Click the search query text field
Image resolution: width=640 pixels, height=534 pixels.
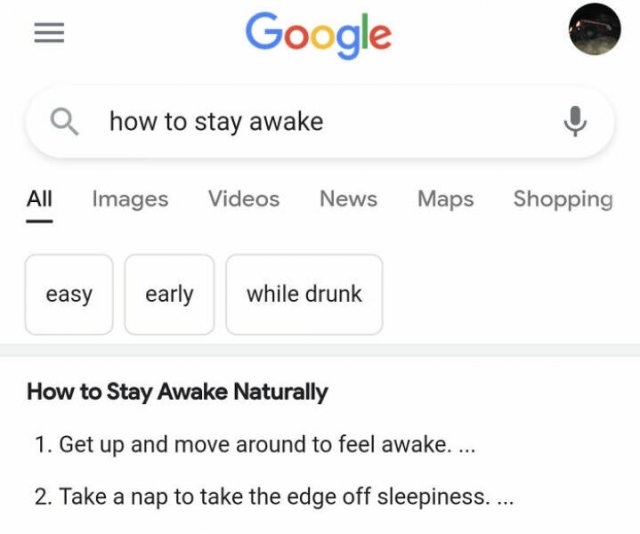[x=320, y=122]
